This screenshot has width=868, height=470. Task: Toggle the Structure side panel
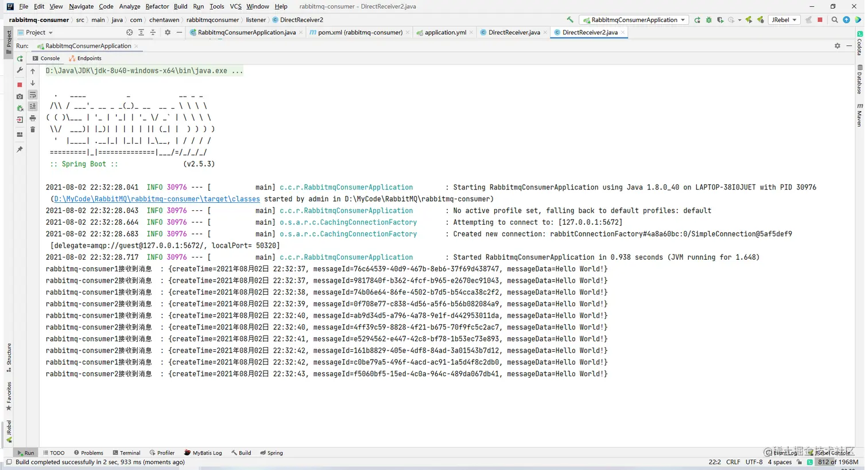9,357
